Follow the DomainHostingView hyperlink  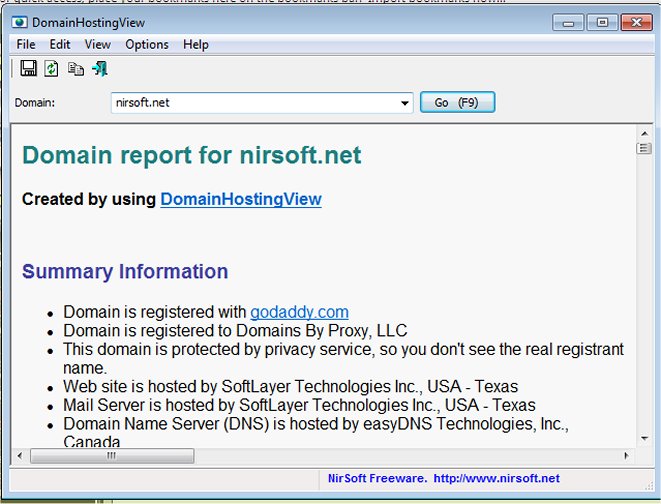pos(241,199)
